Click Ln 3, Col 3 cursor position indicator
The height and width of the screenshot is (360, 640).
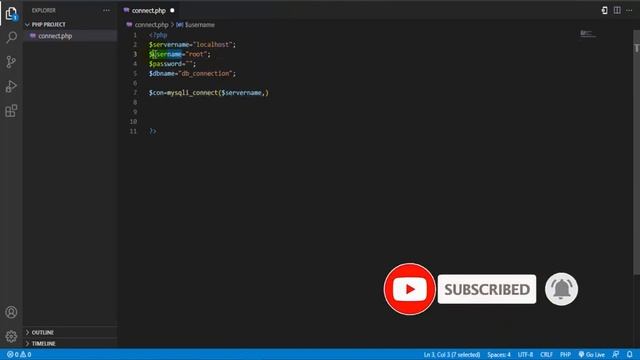[x=452, y=354]
